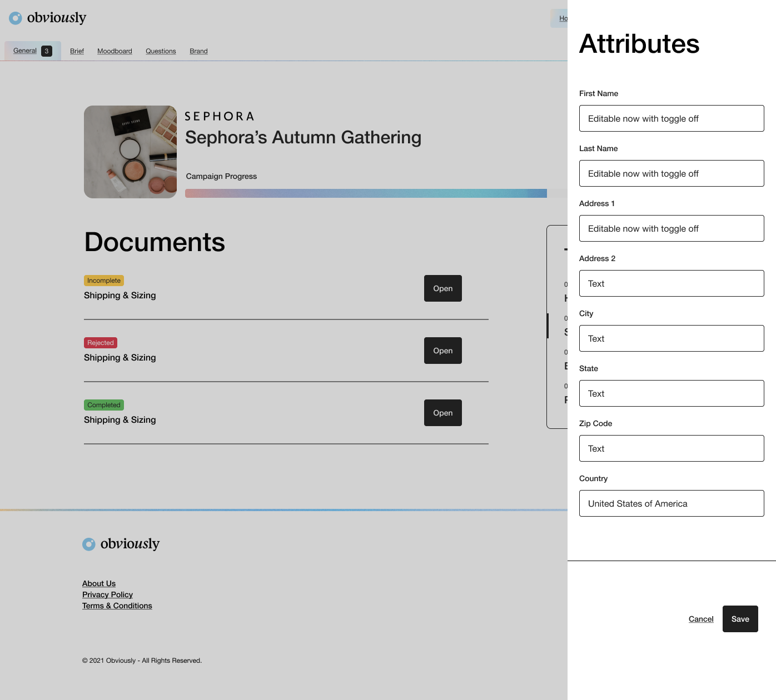This screenshot has height=700, width=776.
Task: Open the Incomplete Shipping & Sizing document
Action: pos(443,288)
